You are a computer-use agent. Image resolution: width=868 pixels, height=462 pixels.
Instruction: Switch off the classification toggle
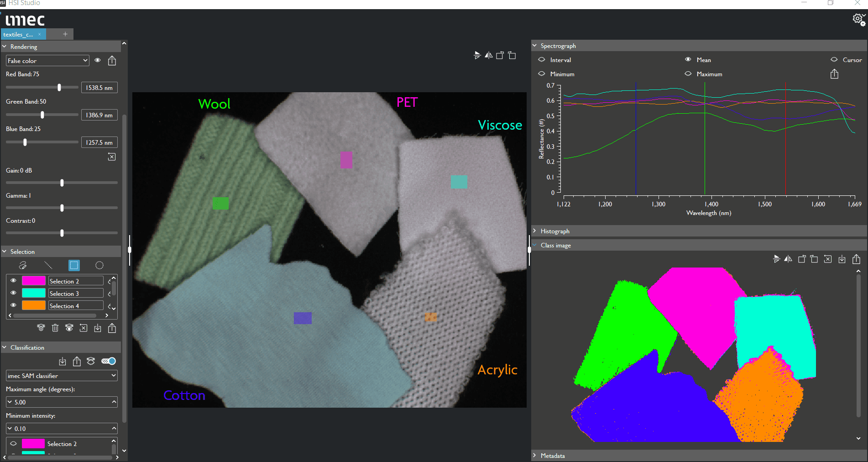point(109,361)
